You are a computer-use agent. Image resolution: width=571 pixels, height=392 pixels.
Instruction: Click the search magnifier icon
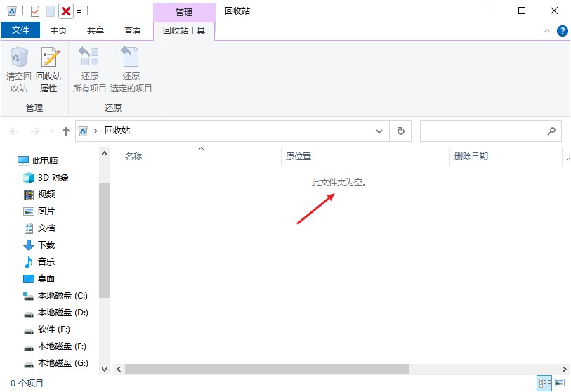tap(551, 131)
